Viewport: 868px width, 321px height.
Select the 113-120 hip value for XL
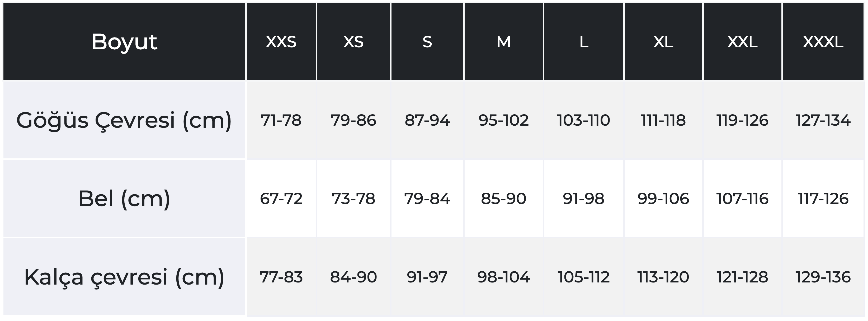click(x=663, y=277)
